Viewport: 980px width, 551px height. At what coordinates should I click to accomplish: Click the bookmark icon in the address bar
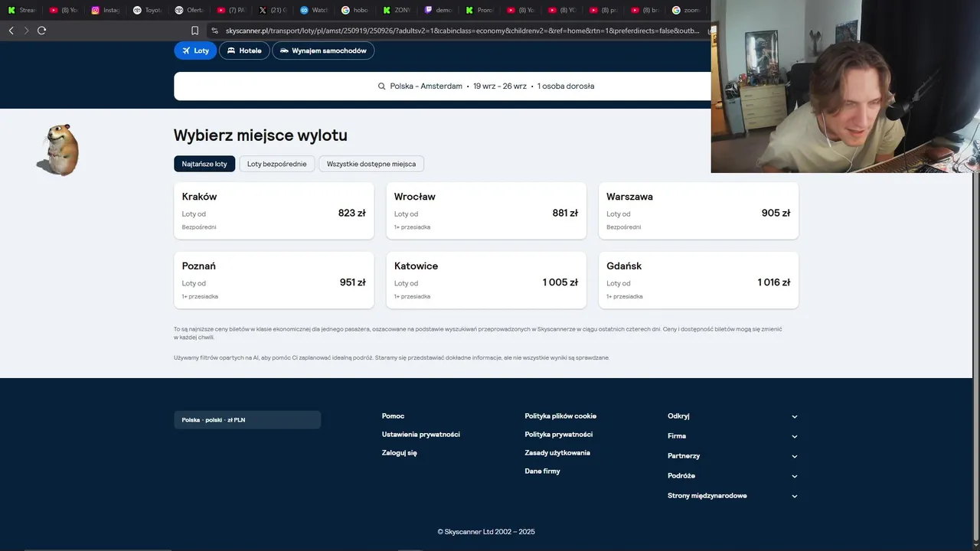pos(194,31)
